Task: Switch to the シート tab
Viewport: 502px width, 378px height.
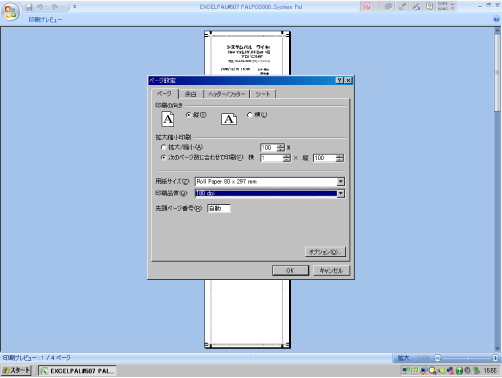Action: 263,94
